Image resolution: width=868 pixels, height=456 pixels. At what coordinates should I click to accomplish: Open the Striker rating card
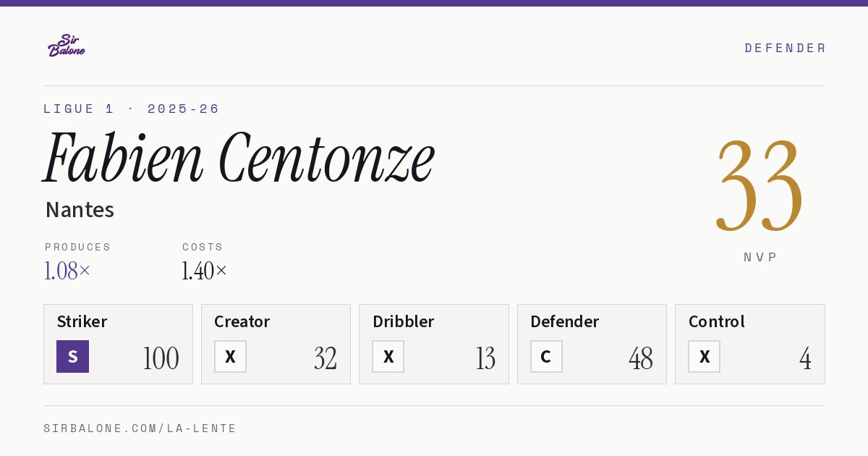118,344
